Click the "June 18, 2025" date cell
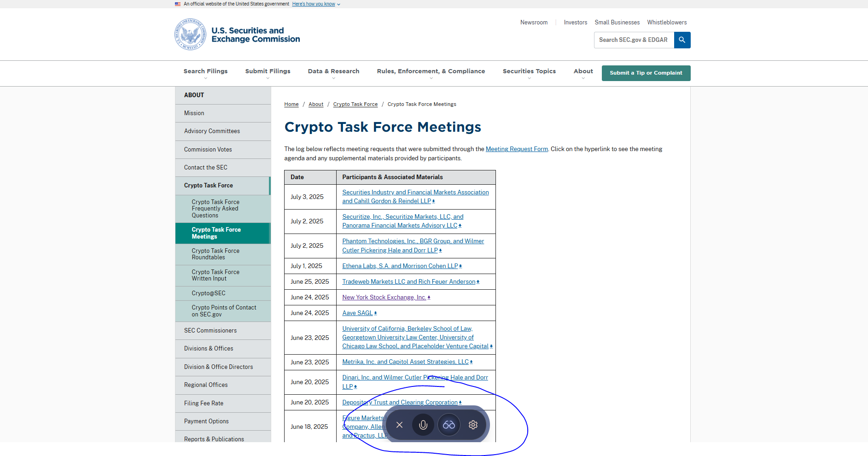 310,427
